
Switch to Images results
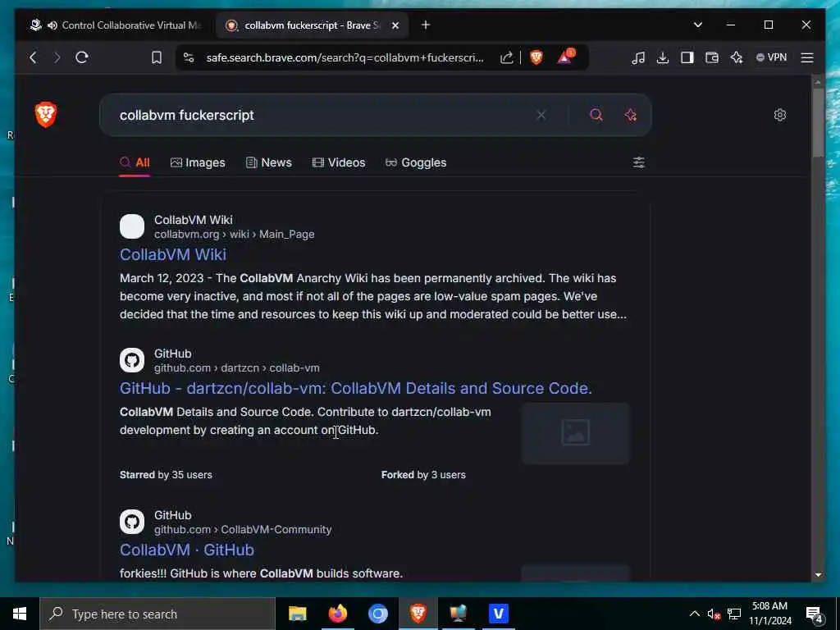click(x=198, y=162)
